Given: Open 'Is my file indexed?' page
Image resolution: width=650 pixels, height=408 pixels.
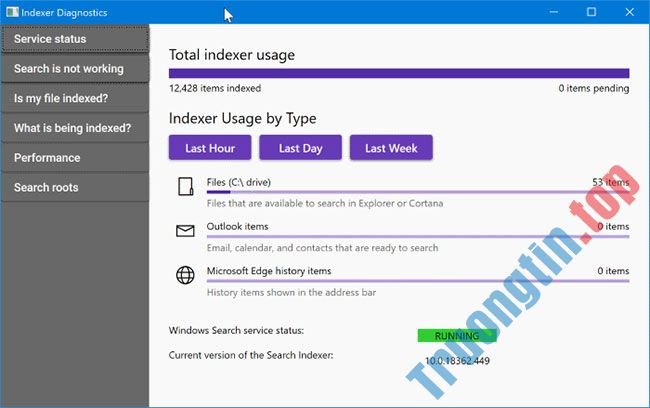Looking at the screenshot, I should pos(75,98).
